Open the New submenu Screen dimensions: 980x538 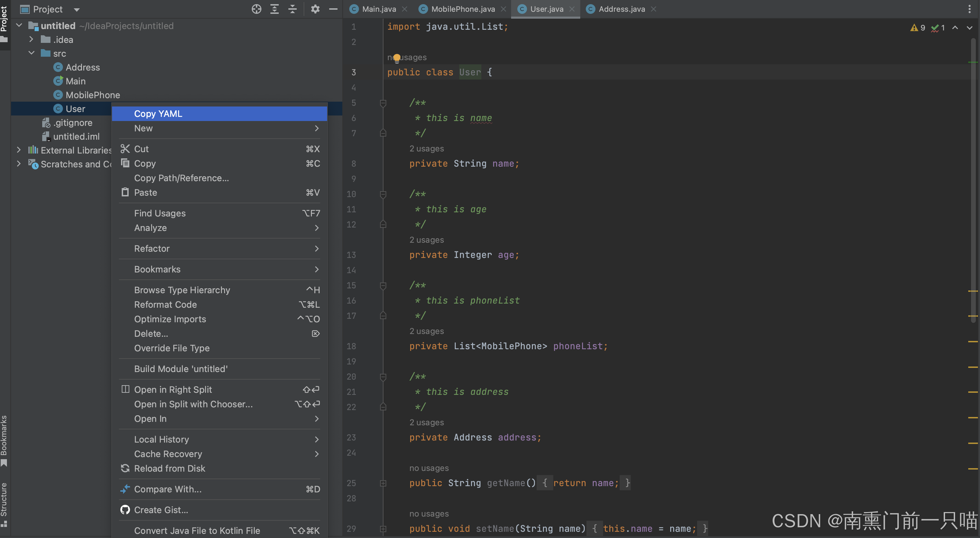click(220, 128)
